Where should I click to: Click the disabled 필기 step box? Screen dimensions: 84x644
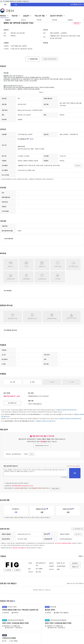(x=52, y=382)
